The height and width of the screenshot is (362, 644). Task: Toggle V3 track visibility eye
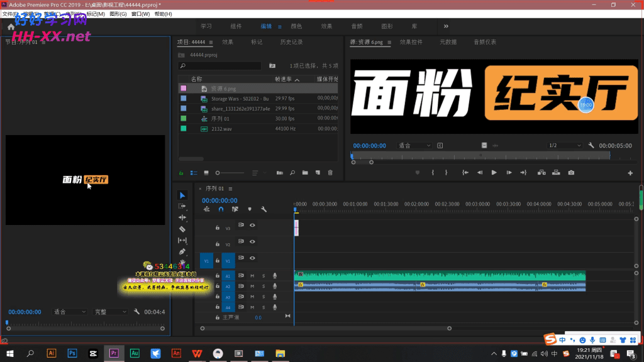[x=253, y=226]
